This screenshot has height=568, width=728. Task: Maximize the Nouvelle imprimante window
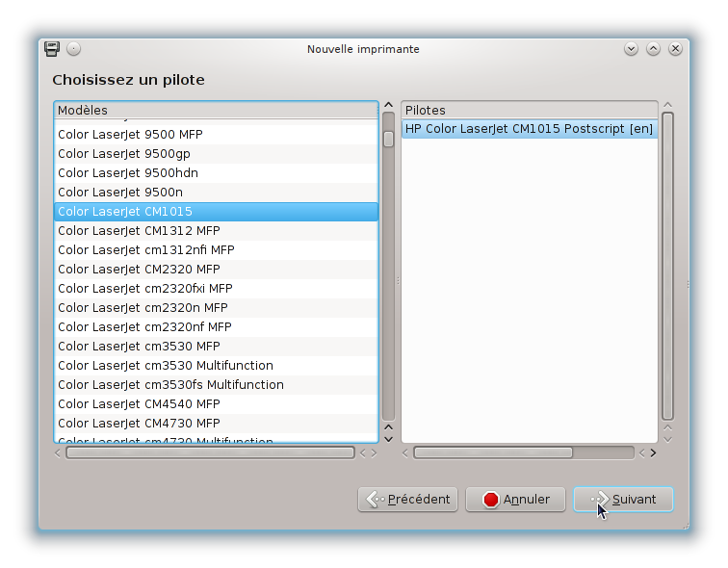pyautogui.click(x=653, y=49)
